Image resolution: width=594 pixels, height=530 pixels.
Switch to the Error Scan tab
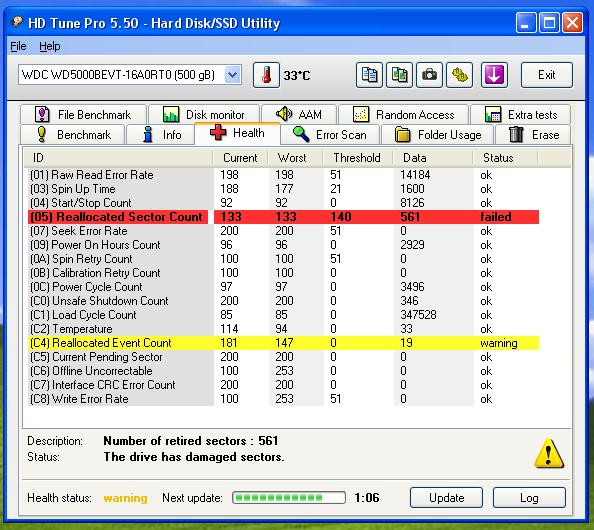tap(330, 134)
